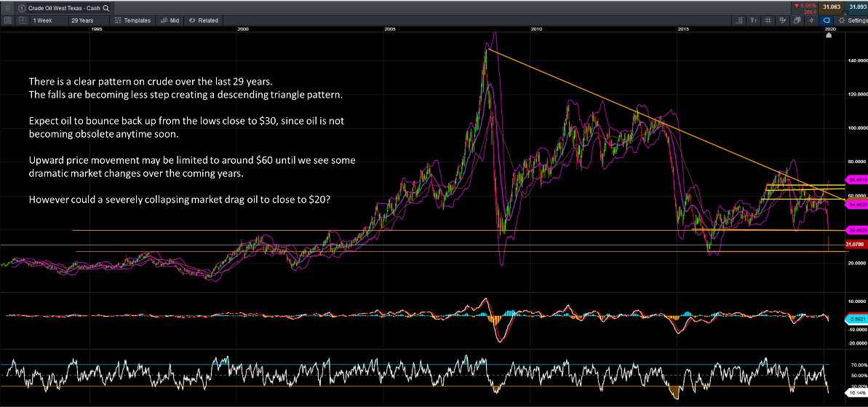The image size is (868, 407).
Task: Toggle the Mid price type button
Action: 170,20
